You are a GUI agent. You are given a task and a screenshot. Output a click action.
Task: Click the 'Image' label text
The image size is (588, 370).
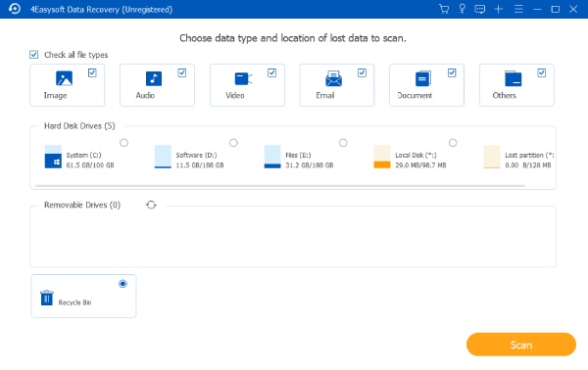tap(56, 96)
